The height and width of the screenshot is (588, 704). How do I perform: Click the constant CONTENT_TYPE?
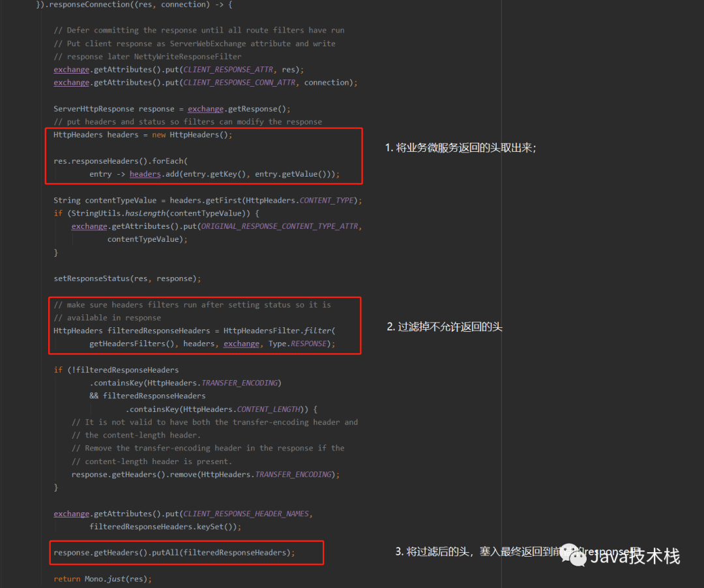tap(327, 200)
